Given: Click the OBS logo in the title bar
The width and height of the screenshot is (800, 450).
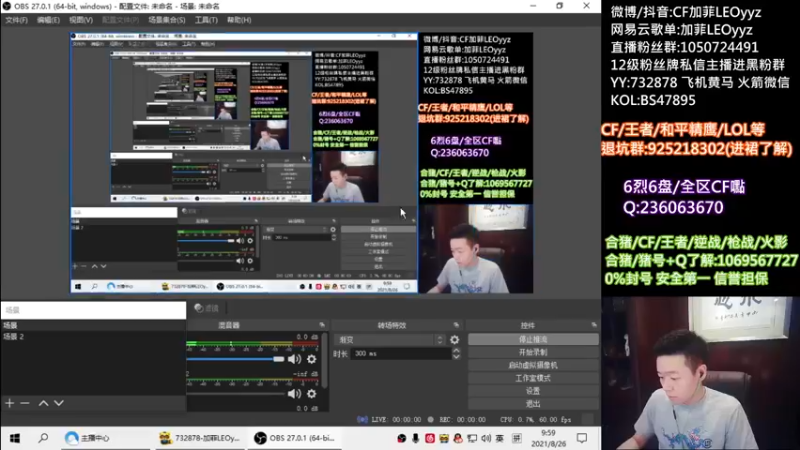Looking at the screenshot, I should [7, 6].
